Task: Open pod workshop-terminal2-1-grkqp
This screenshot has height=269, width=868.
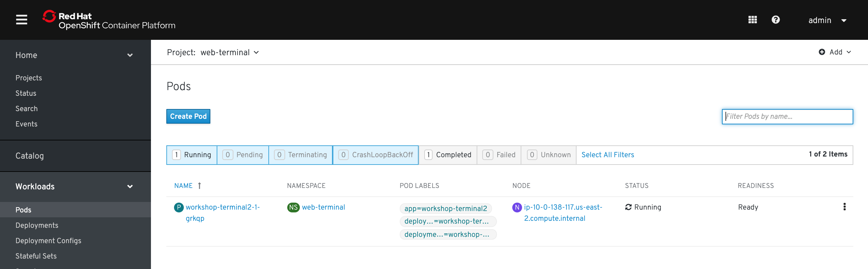Action: (223, 213)
